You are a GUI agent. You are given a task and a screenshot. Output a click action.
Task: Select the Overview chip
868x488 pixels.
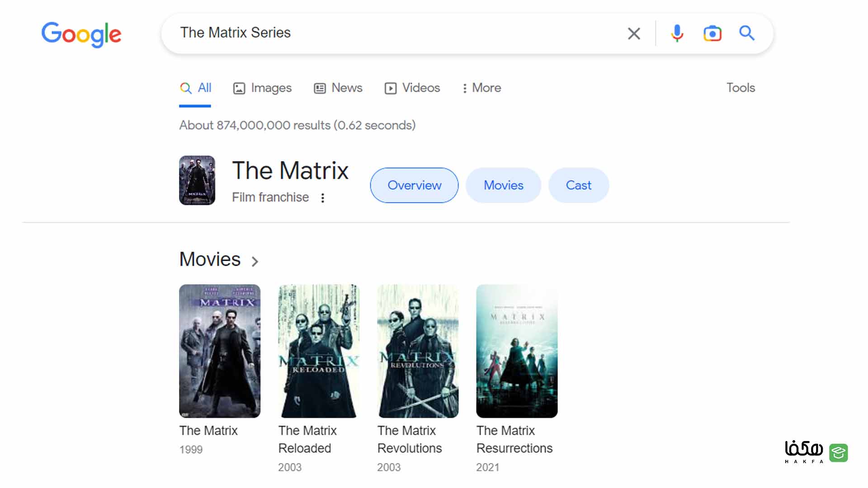click(x=414, y=185)
